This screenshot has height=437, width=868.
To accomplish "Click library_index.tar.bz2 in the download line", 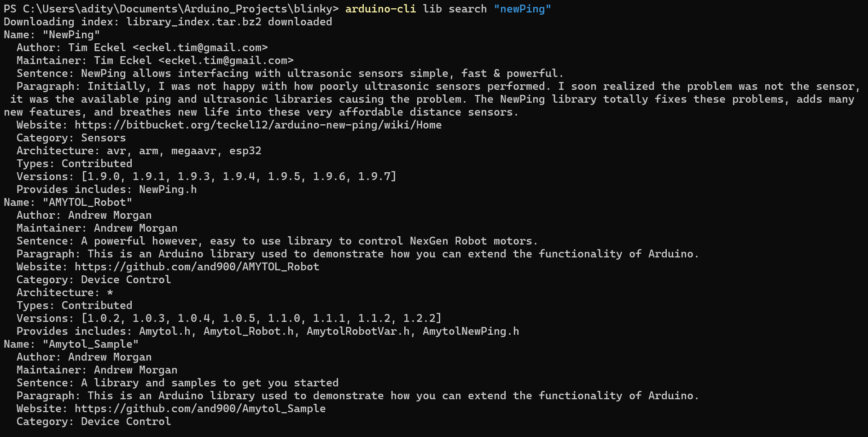I will coord(194,22).
